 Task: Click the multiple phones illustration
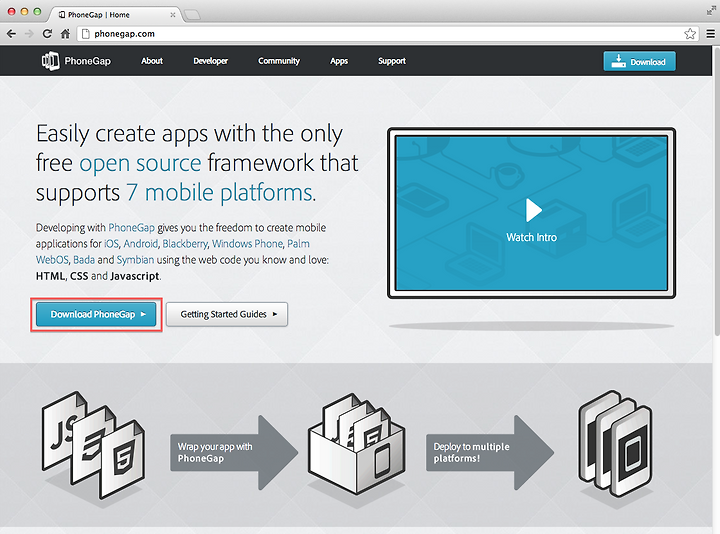click(x=615, y=444)
